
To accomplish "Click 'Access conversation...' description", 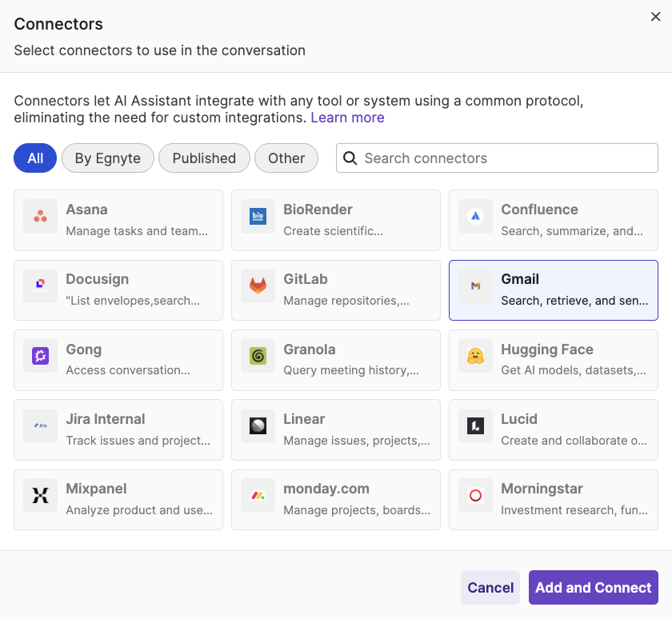I will [x=128, y=370].
